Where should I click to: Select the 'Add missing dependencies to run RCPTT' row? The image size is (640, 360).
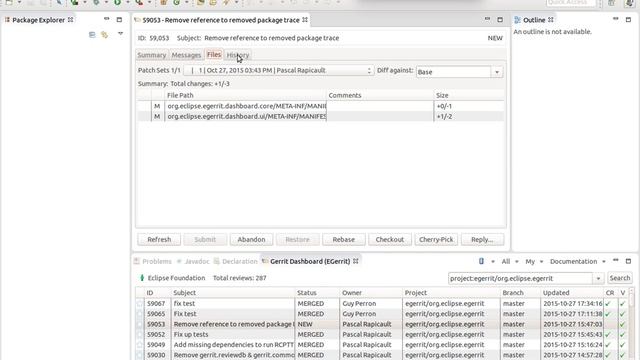[383, 345]
